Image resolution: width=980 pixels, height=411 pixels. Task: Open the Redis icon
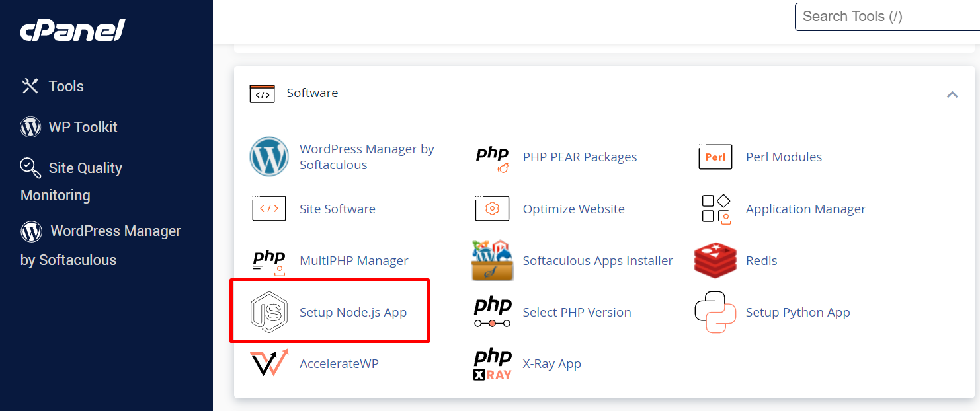pos(715,261)
